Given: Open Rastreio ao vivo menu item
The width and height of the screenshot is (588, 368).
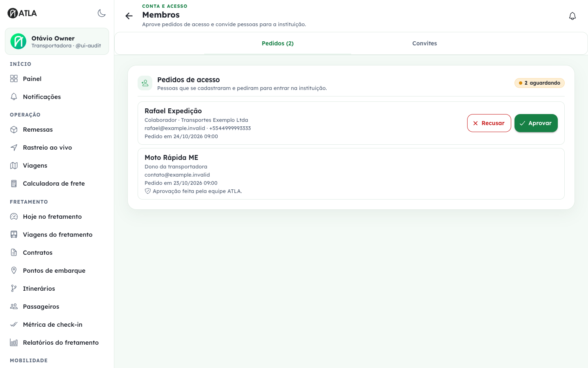Looking at the screenshot, I should (57, 147).
